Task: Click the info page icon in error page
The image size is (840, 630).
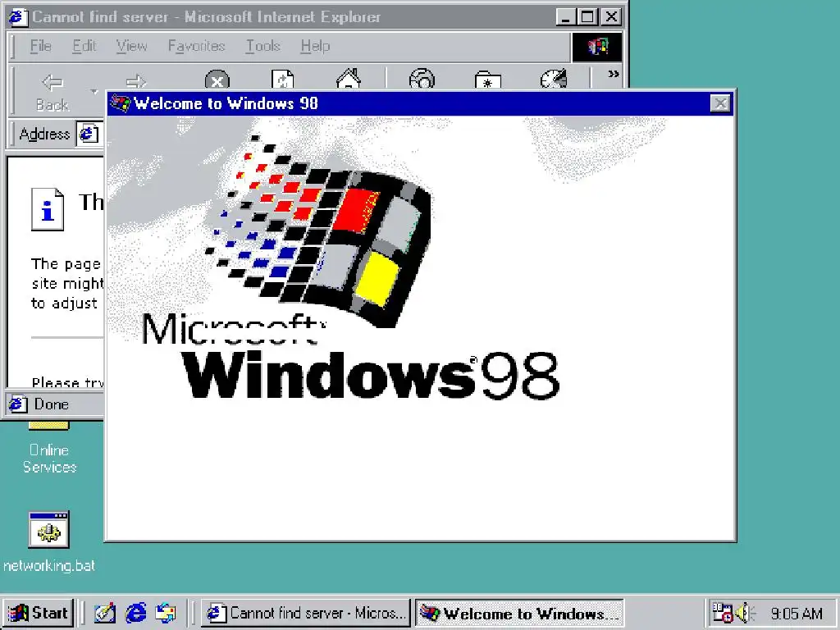Action: (x=47, y=209)
